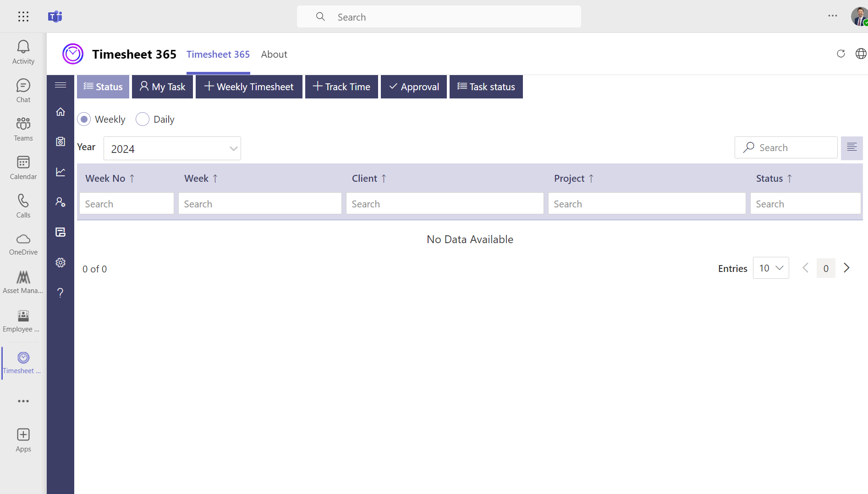The image size is (868, 494).
Task: Select the Status tab button
Action: point(103,87)
